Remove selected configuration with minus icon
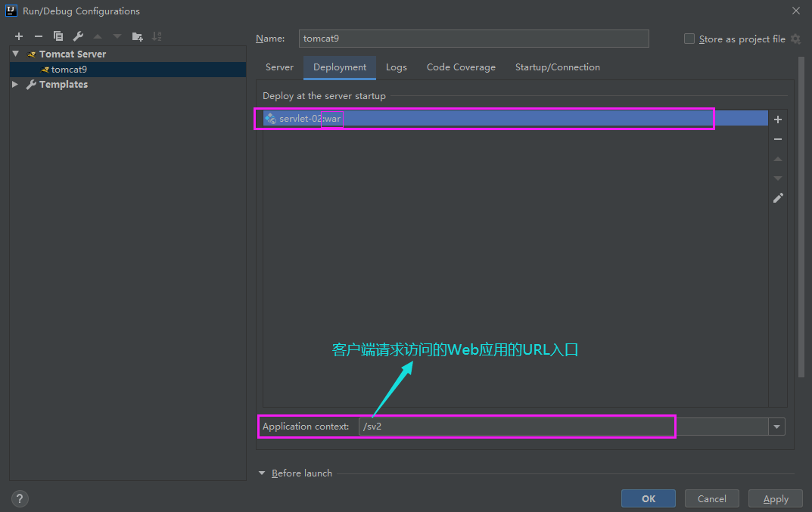Screen dimensions: 812x512 39,36
